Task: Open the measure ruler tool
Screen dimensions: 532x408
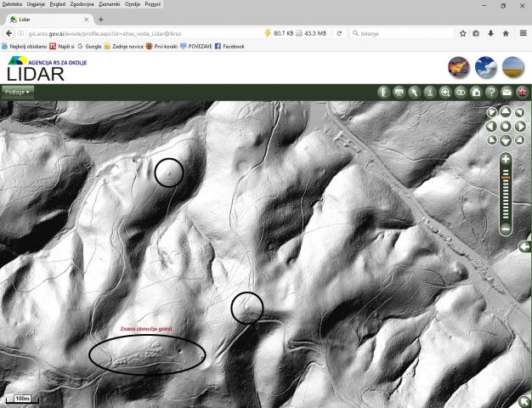Action: tap(384, 92)
